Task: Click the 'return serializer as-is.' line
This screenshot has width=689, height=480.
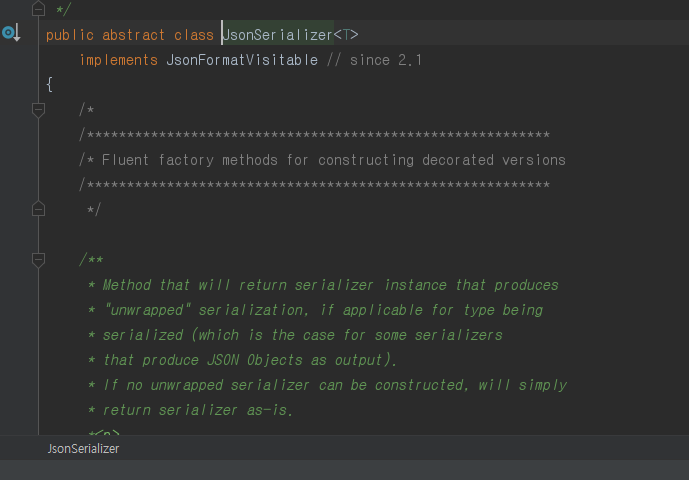Action: pos(190,411)
